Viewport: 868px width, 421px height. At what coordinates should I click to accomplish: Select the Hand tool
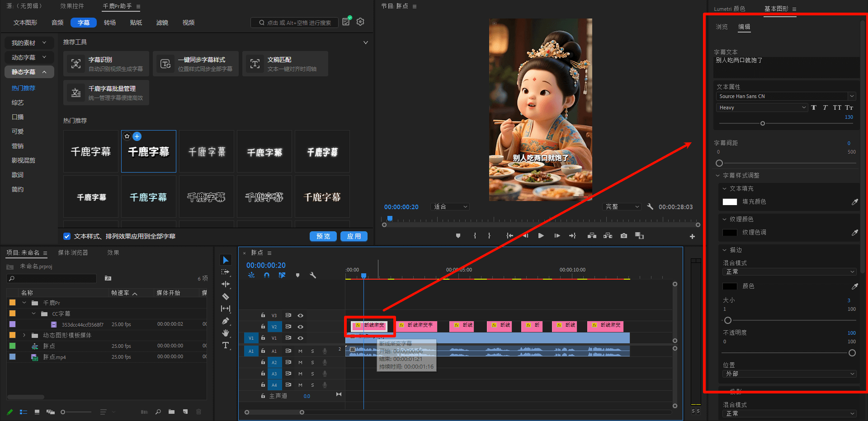tap(226, 333)
